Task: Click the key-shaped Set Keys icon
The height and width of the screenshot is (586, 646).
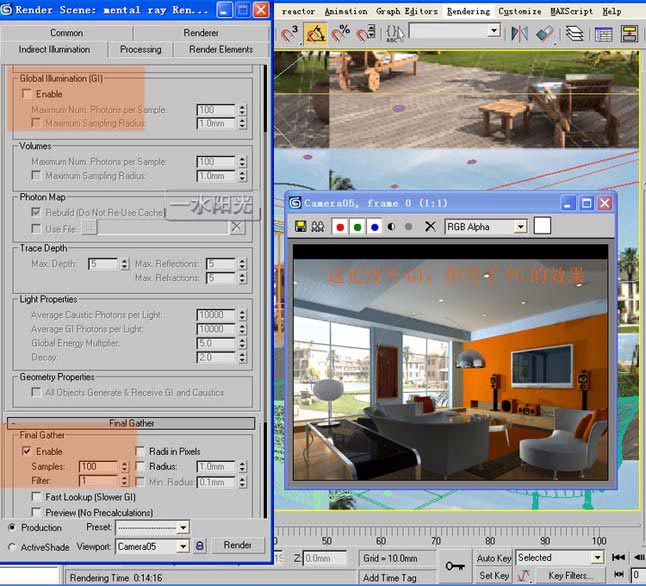Action: [455, 567]
